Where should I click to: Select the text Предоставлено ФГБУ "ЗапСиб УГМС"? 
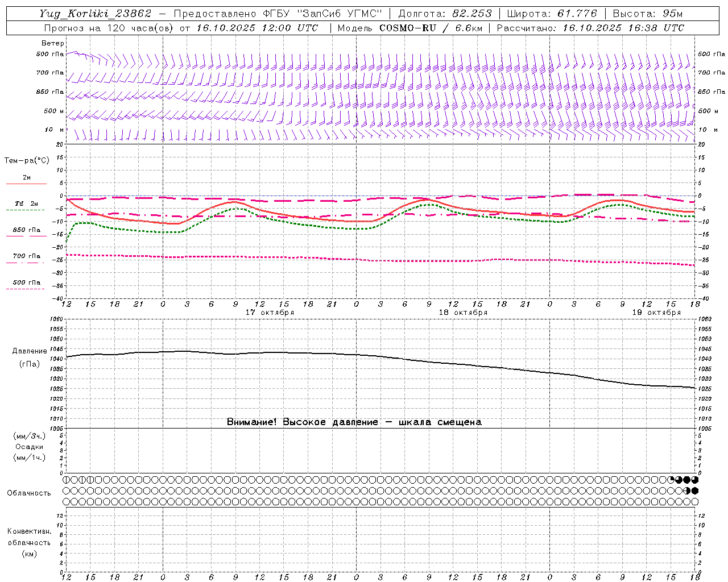[279, 14]
